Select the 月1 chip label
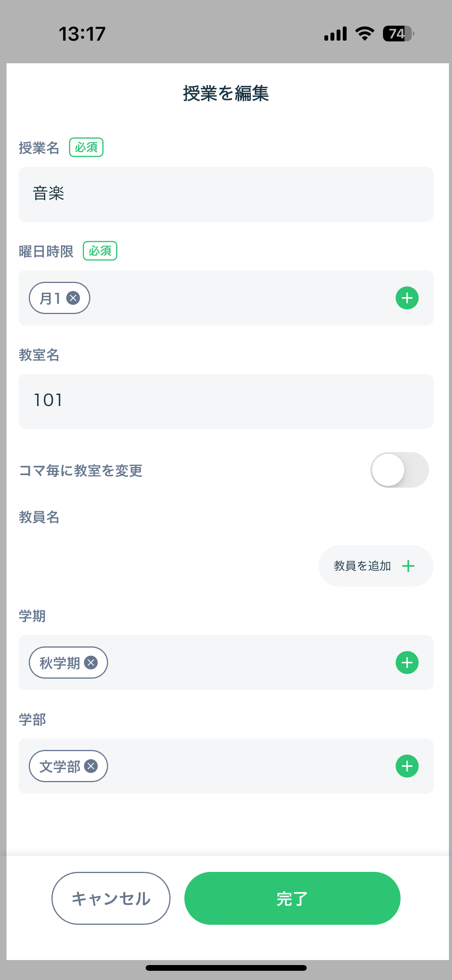452x980 pixels. [50, 298]
